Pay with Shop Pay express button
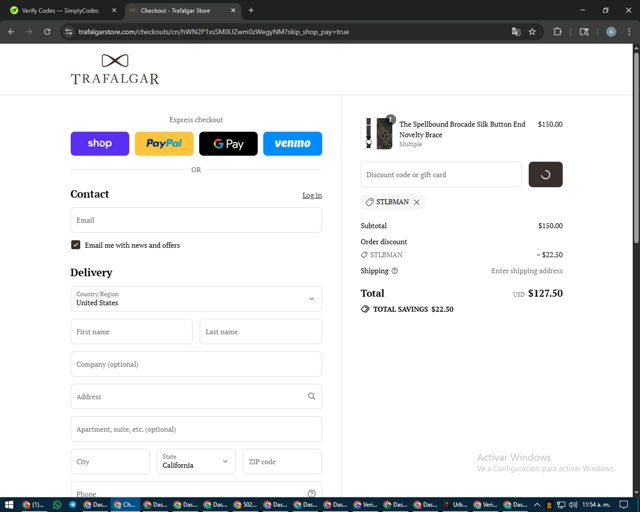 point(100,143)
